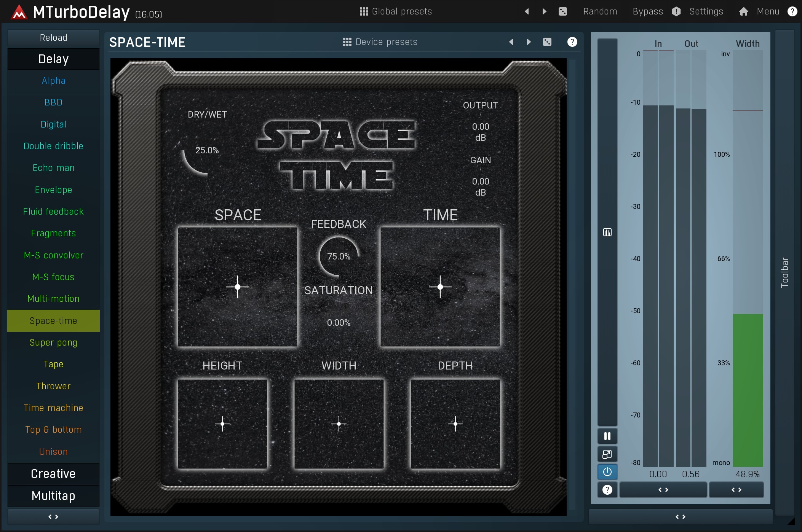Viewport: 802px width, 532px height.
Task: Expand the vertical Toolbar strip
Action: (x=784, y=272)
